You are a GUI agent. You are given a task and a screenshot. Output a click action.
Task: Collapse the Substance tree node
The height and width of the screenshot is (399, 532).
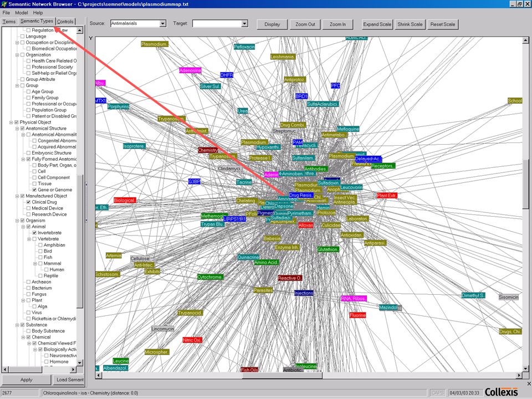pyautogui.click(x=17, y=325)
